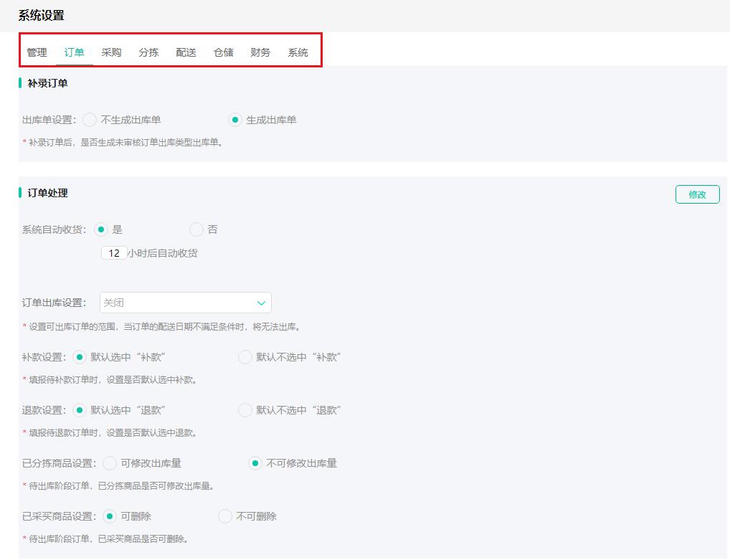The width and height of the screenshot is (730, 560).
Task: Enable 可修改出库量 for sorted goods
Action: pos(111,463)
